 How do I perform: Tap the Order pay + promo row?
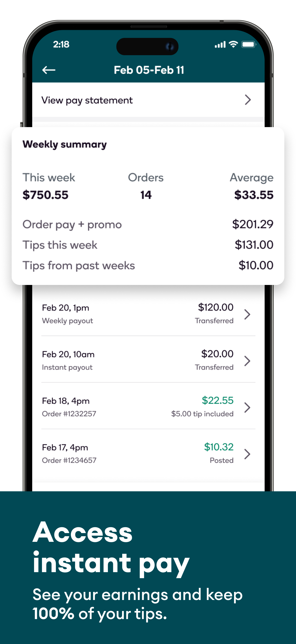(x=148, y=224)
